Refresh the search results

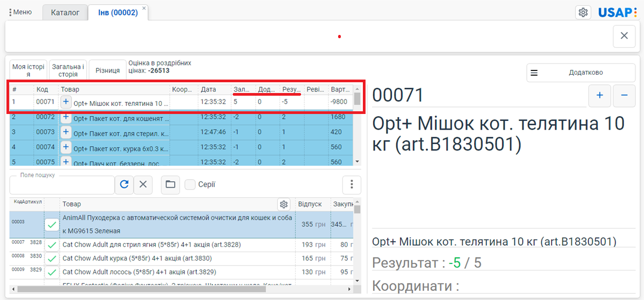(x=124, y=185)
